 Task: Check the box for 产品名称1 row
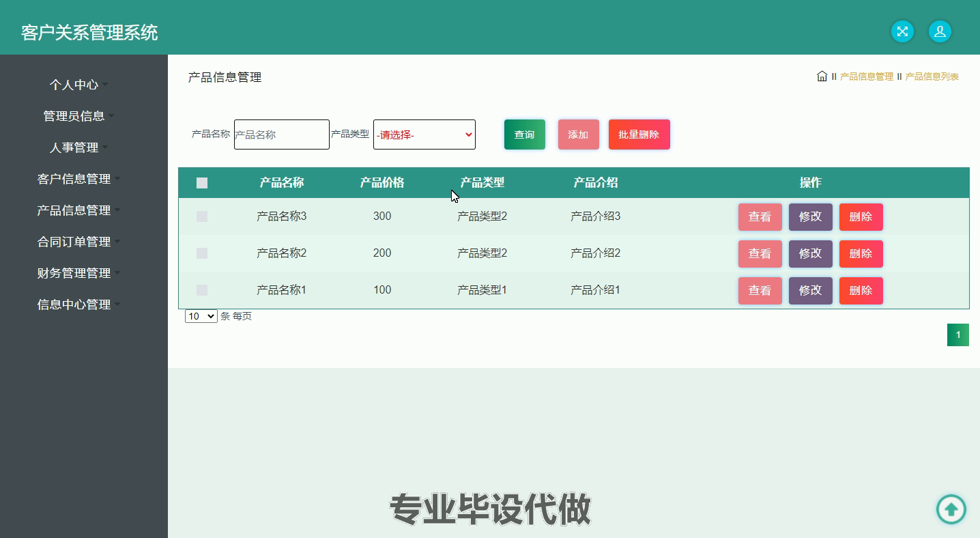coord(202,290)
